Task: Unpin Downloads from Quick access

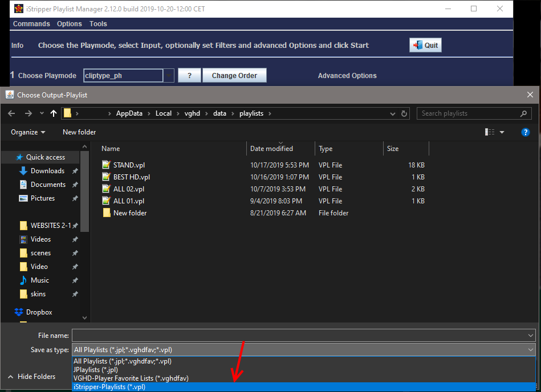Action: [75, 171]
